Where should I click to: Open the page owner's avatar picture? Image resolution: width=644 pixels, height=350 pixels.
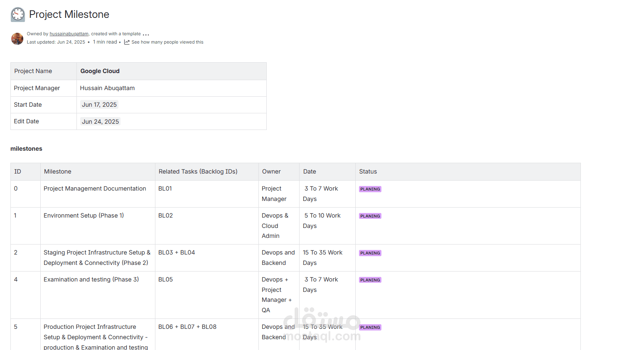17,39
